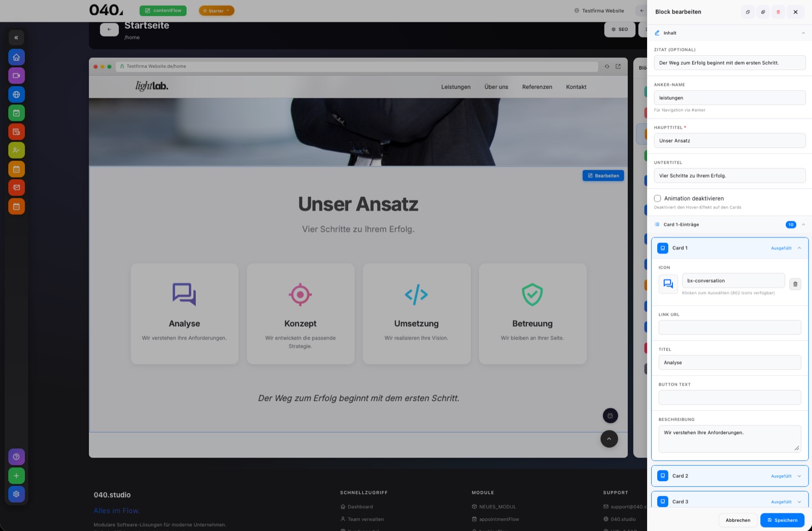Open the home icon in the sidebar
This screenshot has width=812, height=531.
coord(16,57)
